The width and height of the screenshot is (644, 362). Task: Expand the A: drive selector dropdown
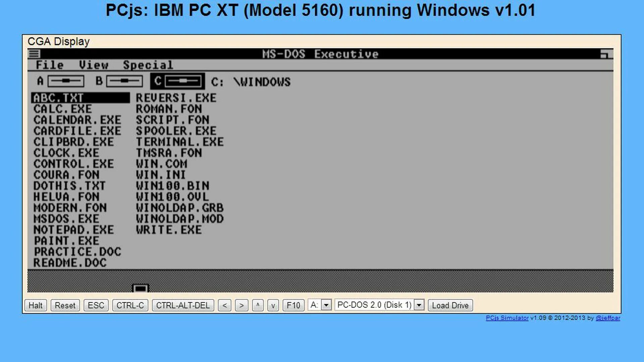tap(326, 305)
